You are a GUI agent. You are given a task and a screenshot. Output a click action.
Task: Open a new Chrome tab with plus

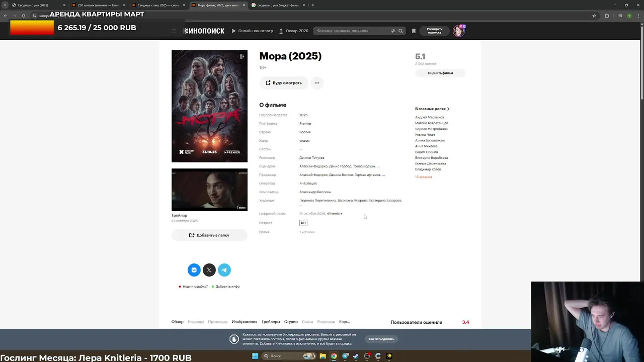point(313,5)
